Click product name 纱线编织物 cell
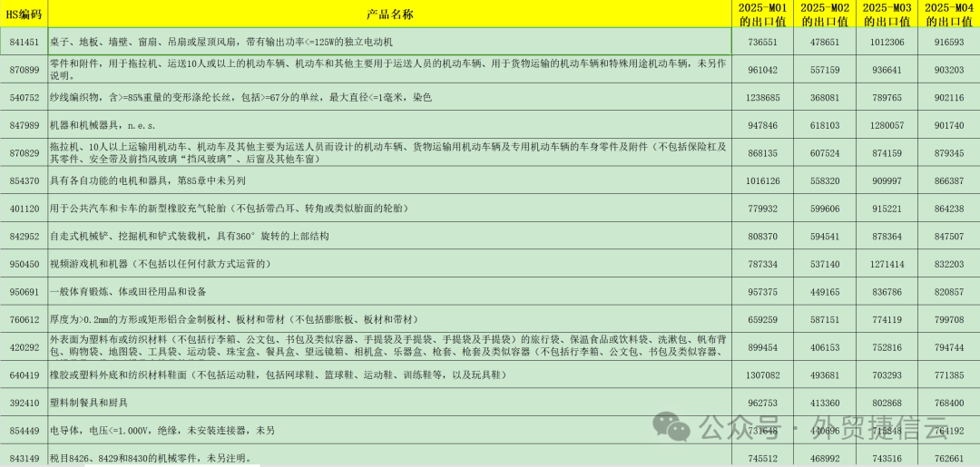Viewport: 980px width, 467px height. click(x=389, y=97)
